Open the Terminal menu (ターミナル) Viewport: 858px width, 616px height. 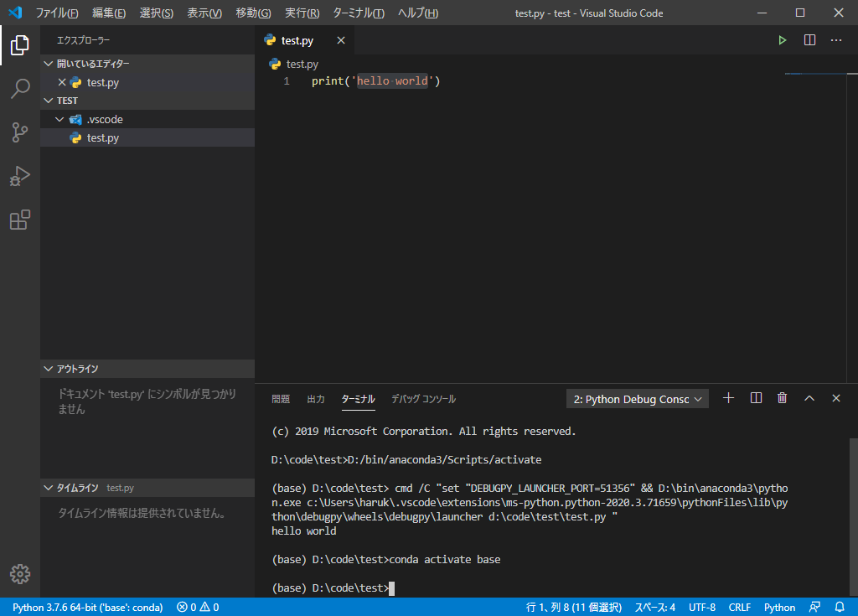359,13
